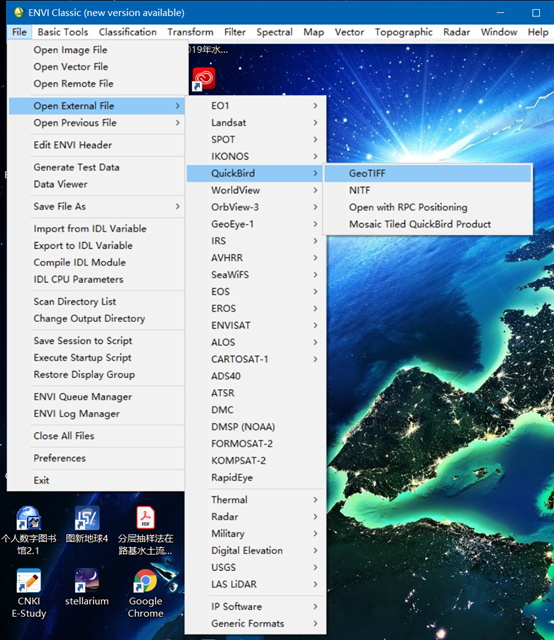Screen dimensions: 554x640
Task: Open the File menu
Action: tap(19, 32)
